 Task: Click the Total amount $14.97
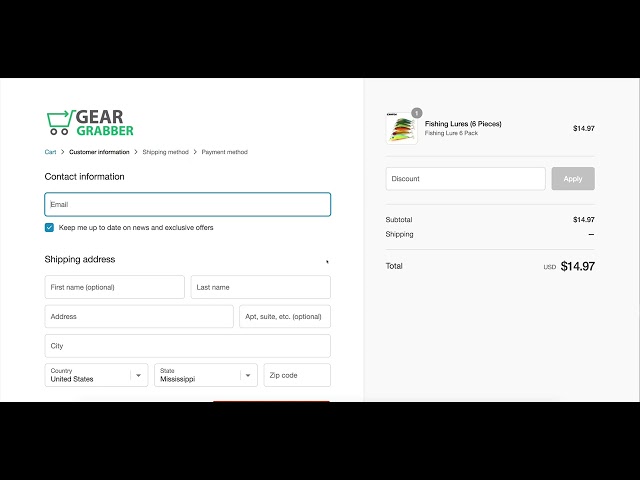(x=578, y=266)
